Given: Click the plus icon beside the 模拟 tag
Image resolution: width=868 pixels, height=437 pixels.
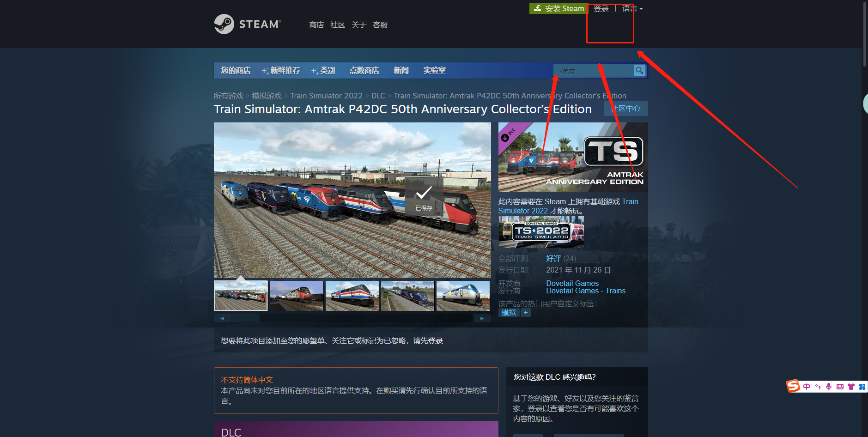Looking at the screenshot, I should [x=526, y=313].
